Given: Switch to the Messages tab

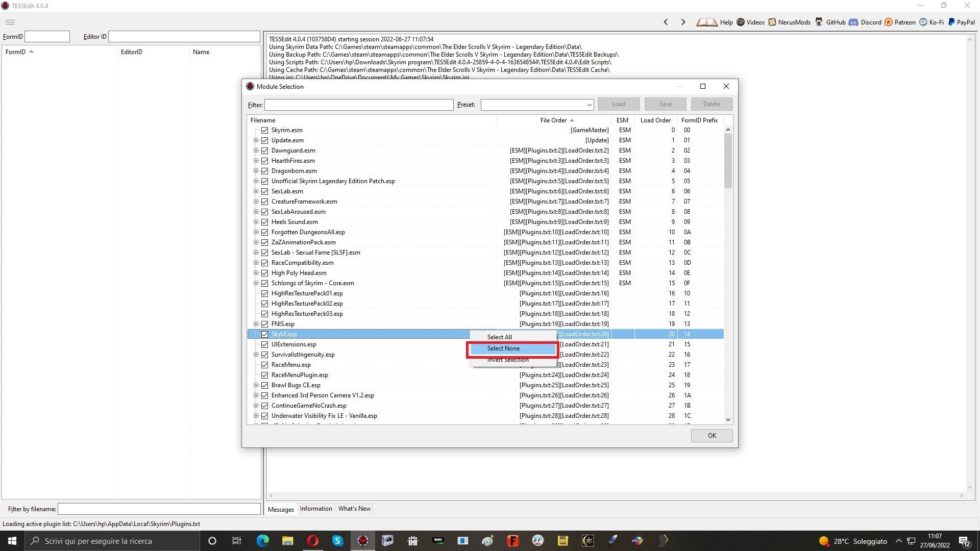Looking at the screenshot, I should pos(281,509).
